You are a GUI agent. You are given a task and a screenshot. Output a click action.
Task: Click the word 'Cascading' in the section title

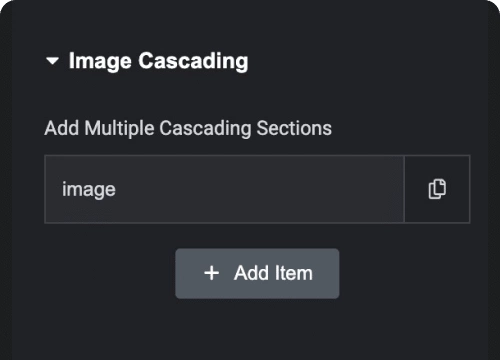click(193, 61)
